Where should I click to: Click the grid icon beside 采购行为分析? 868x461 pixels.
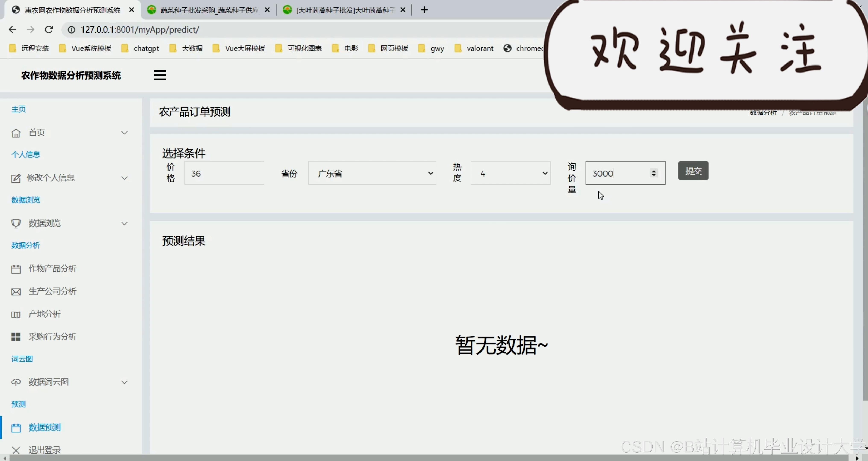[x=16, y=337]
